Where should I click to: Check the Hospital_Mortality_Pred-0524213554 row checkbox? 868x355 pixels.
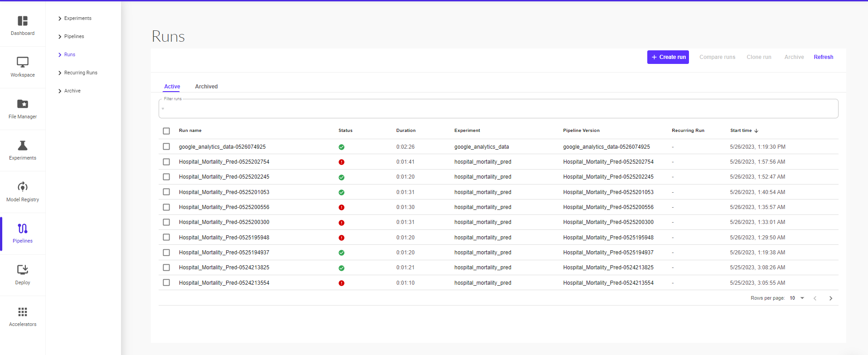(166, 282)
